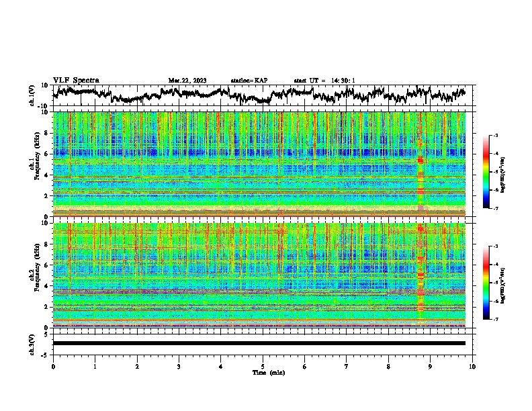Click the ch.2 "Frequency (kHz)" axis label
Screen dimensions: 532x411
(x=37, y=267)
